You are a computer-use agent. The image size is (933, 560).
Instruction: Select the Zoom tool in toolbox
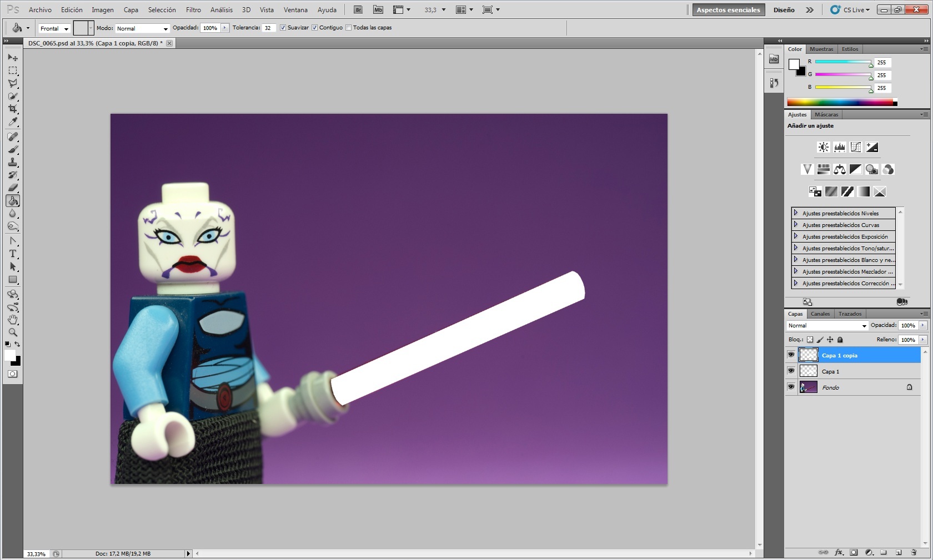(13, 332)
